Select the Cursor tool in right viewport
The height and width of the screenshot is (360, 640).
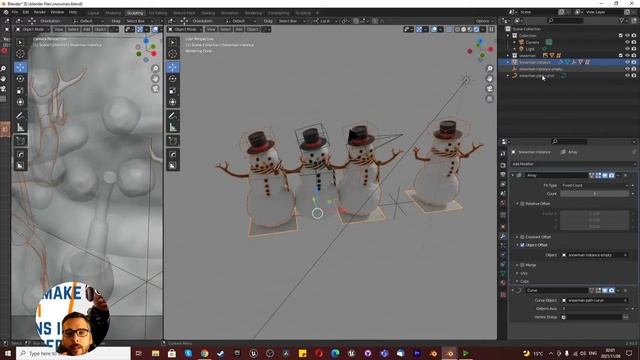(173, 54)
